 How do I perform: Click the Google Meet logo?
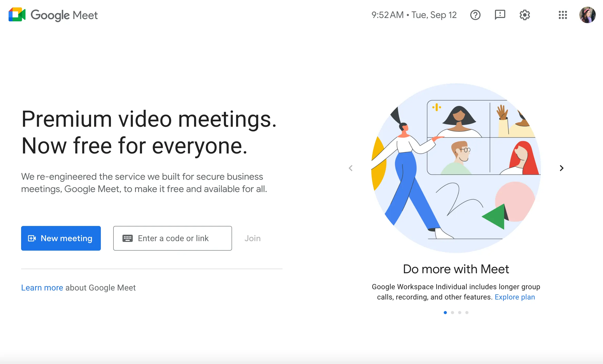(x=53, y=15)
